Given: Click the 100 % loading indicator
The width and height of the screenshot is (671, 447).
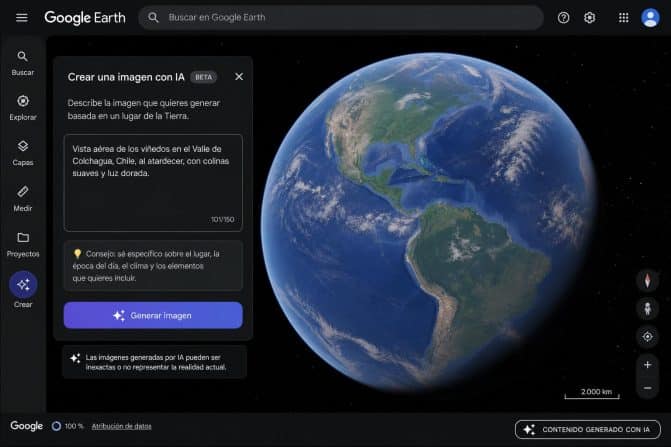Looking at the screenshot, I should (68, 426).
